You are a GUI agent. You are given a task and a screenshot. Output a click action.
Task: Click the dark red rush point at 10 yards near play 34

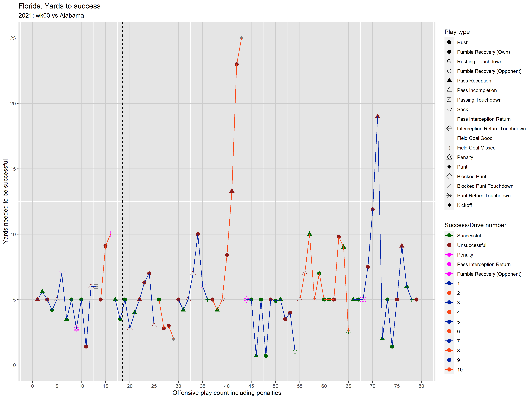pos(198,234)
